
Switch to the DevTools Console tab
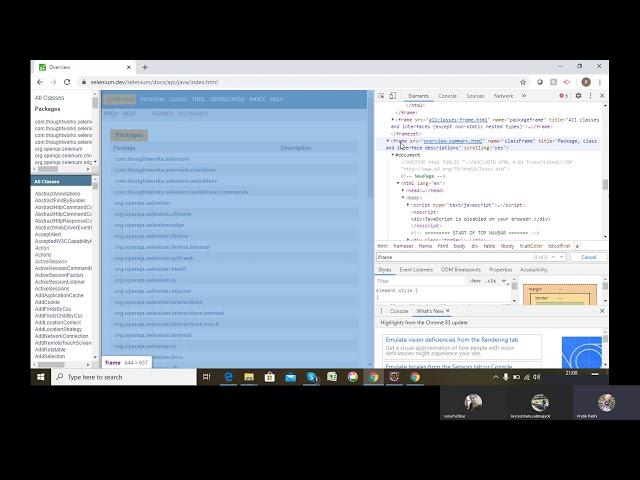[x=447, y=96]
